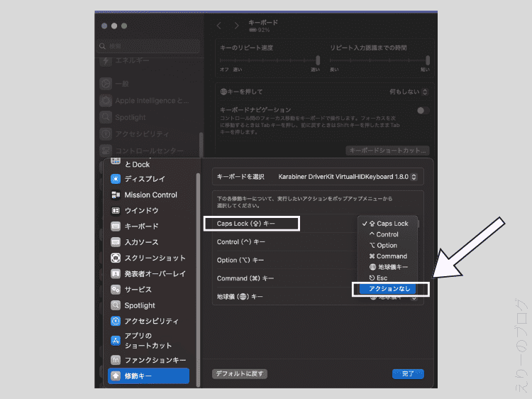This screenshot has height=399, width=532.
Task: Select the 修飾キー sidebar icon
Action: coord(116,376)
